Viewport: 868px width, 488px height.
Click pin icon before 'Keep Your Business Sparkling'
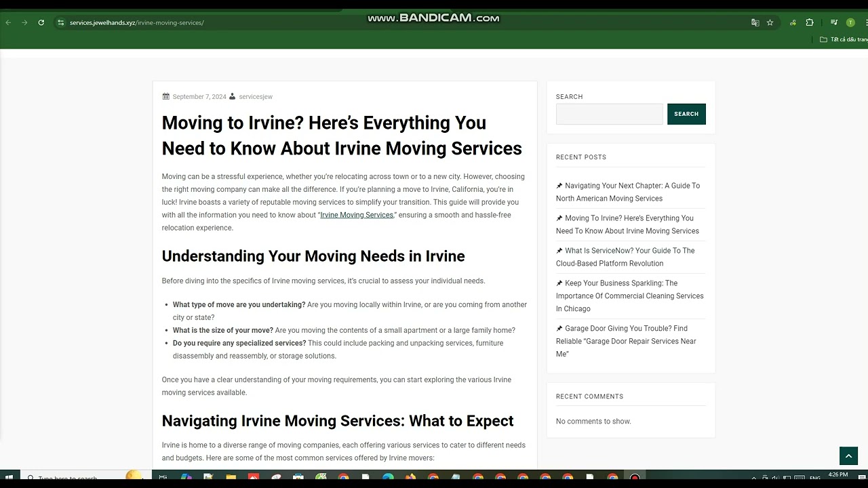(559, 283)
